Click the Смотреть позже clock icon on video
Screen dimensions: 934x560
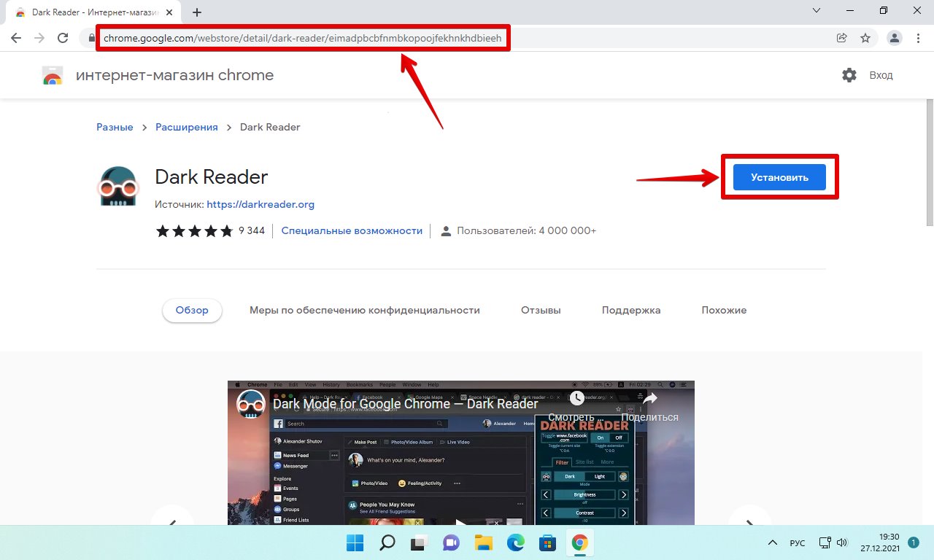[x=576, y=398]
